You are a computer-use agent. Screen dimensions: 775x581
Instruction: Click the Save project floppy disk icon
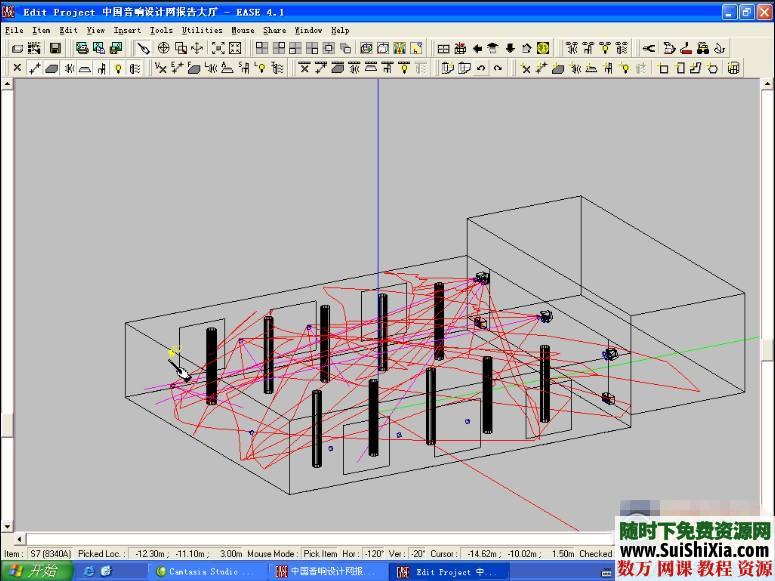[55, 48]
